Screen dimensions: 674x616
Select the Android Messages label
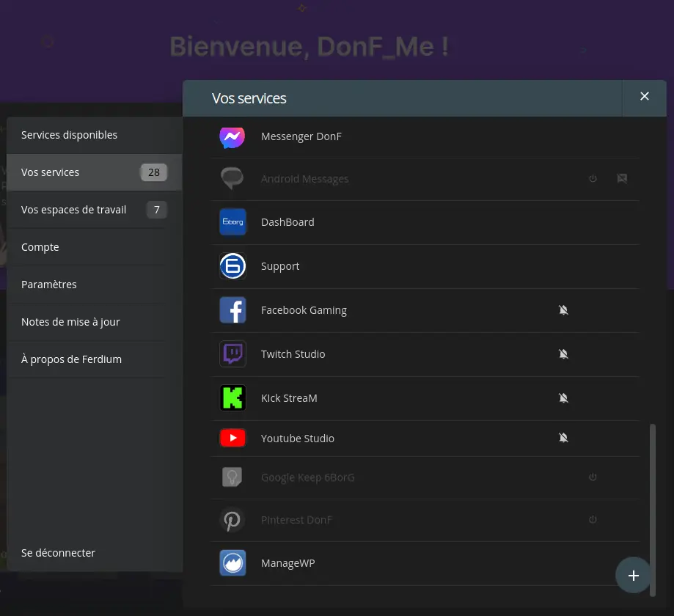point(305,179)
